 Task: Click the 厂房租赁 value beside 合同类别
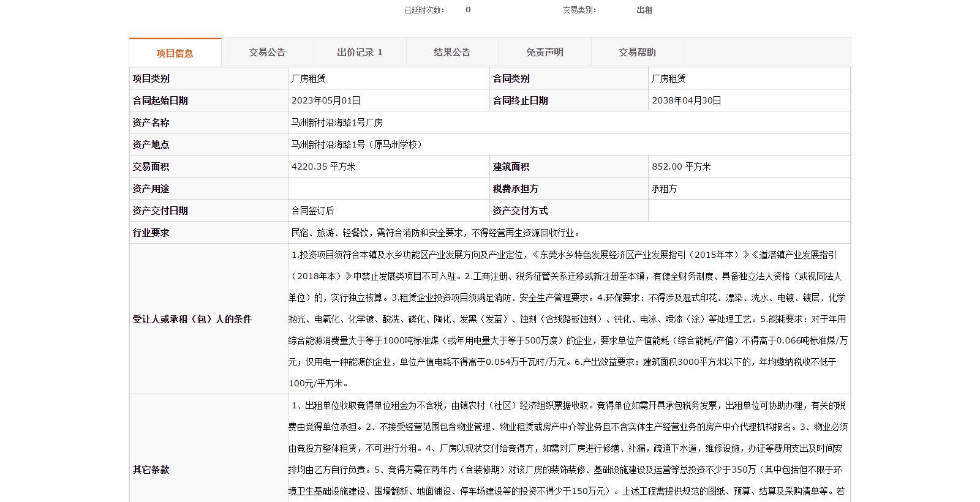click(x=669, y=78)
